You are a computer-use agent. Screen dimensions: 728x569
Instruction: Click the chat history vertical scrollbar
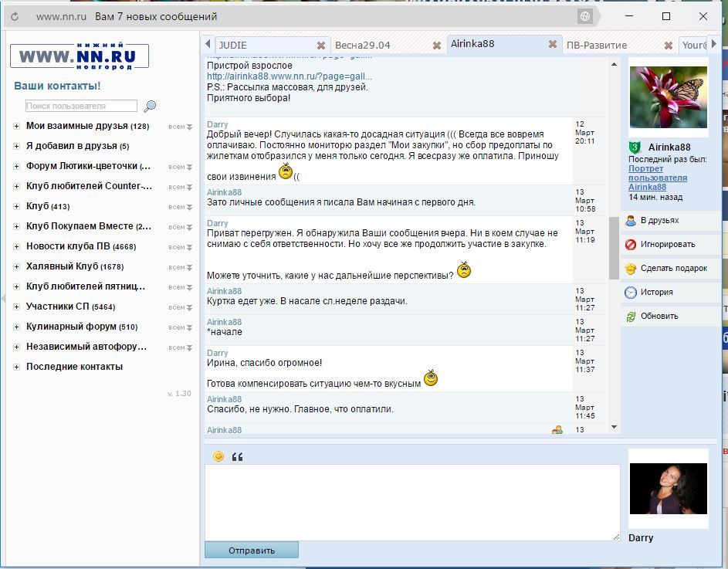[x=614, y=247]
